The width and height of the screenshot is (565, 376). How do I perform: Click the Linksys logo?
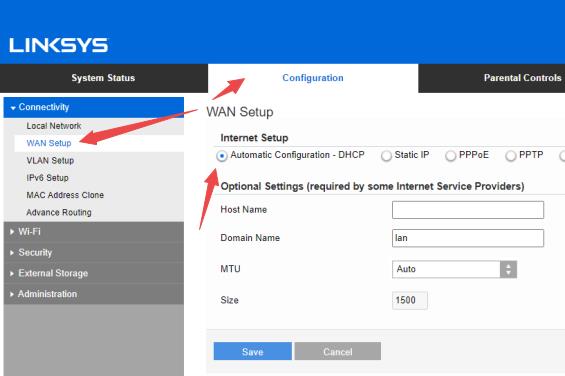tap(58, 45)
